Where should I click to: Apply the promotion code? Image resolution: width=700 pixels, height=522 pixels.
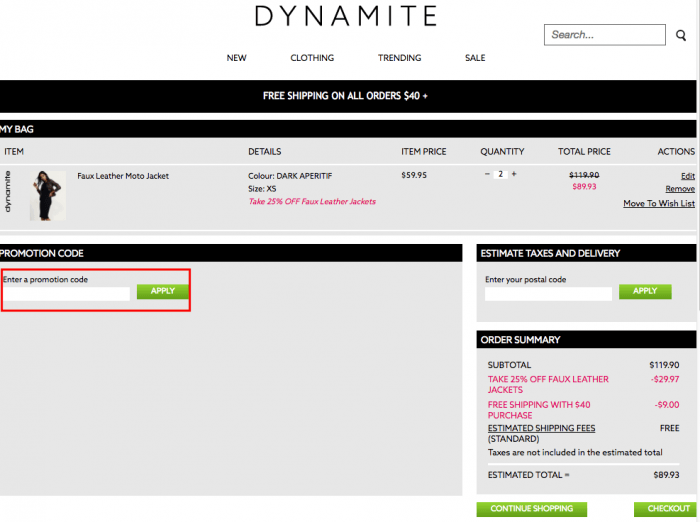(x=162, y=291)
